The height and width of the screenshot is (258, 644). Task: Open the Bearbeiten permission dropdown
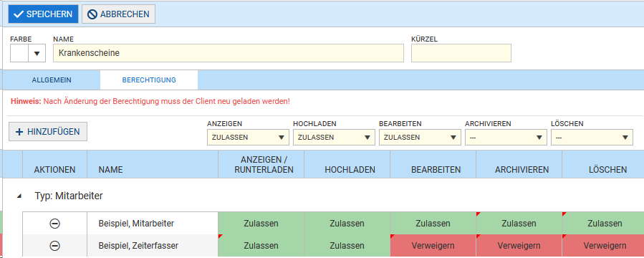[420, 137]
